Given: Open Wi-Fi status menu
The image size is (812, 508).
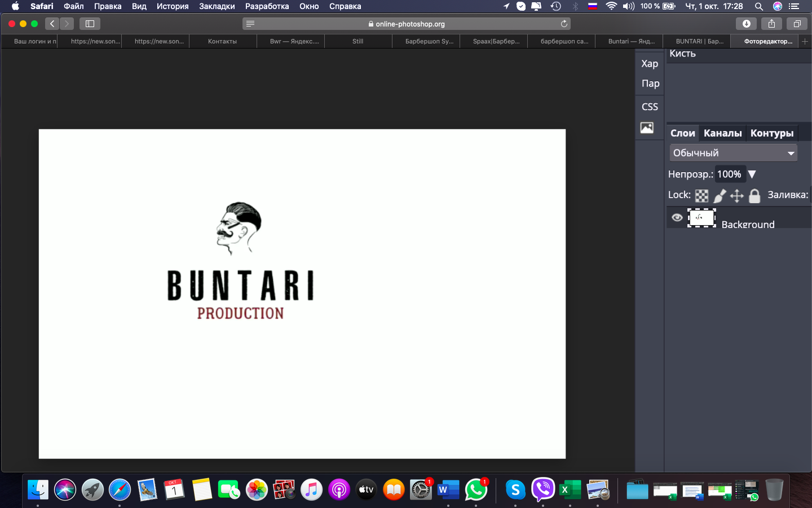Looking at the screenshot, I should coord(611,6).
